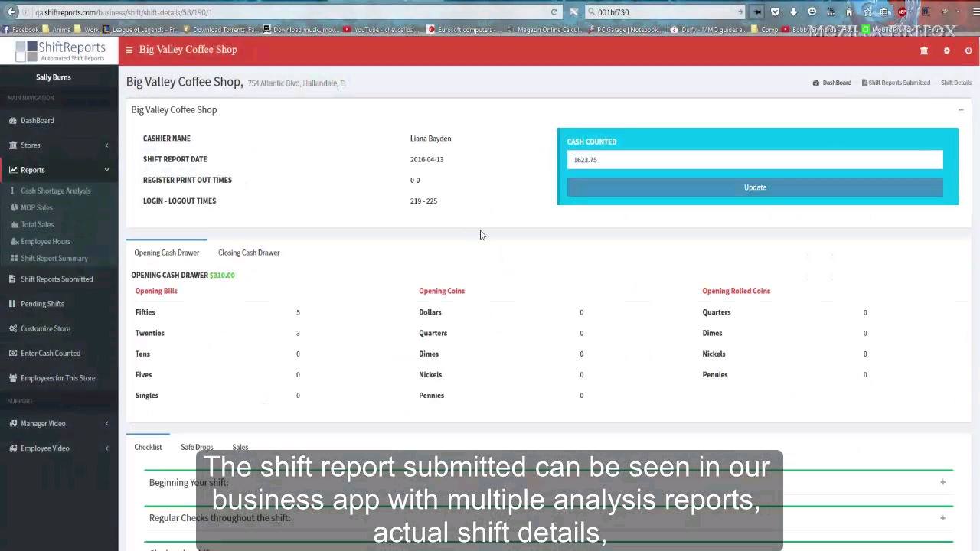Expand the Employee Video menu
Viewport: 980px width, 551px height.
[59, 448]
